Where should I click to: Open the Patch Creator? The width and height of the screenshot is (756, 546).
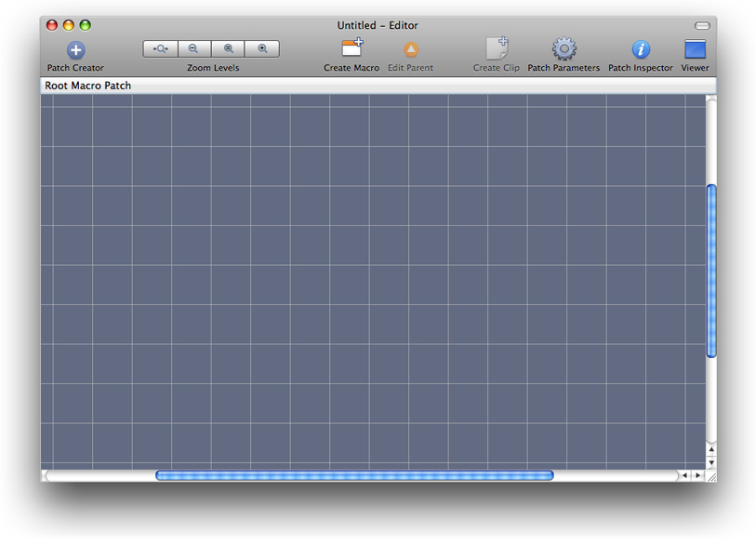click(x=74, y=49)
